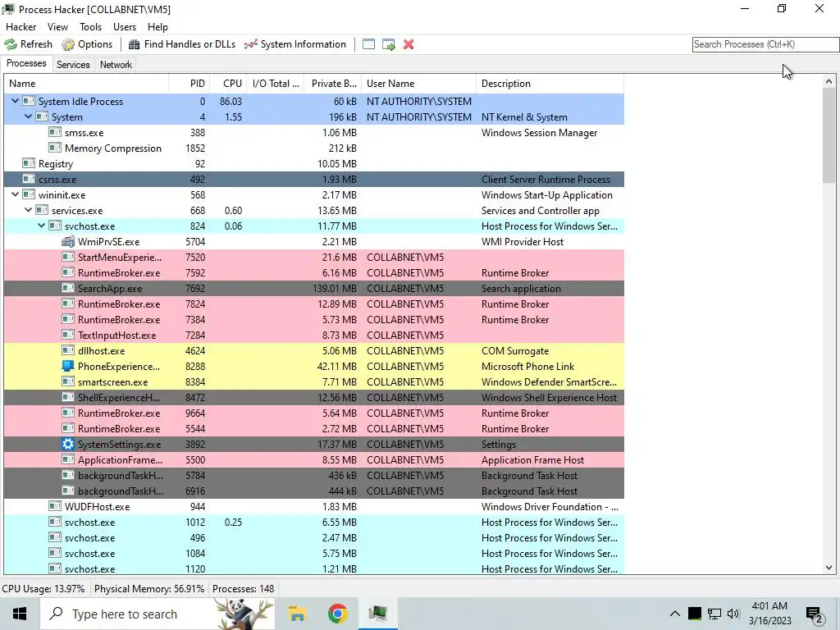The width and height of the screenshot is (840, 630).
Task: Show hidden tray icons chevron
Action: coord(675,614)
